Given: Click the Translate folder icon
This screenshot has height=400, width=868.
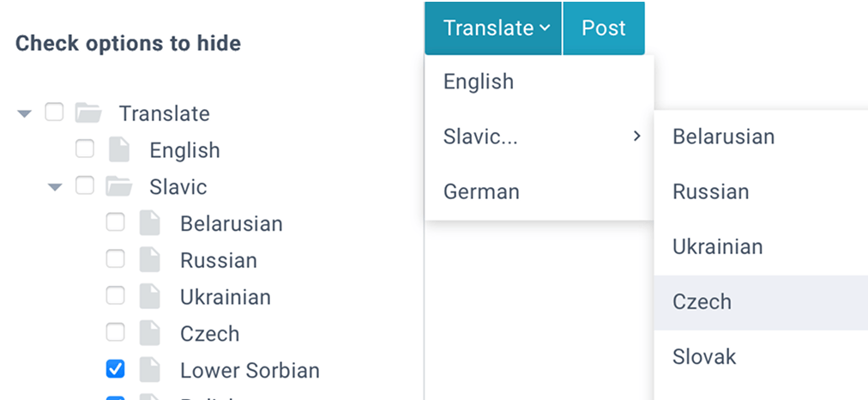Looking at the screenshot, I should (x=88, y=112).
